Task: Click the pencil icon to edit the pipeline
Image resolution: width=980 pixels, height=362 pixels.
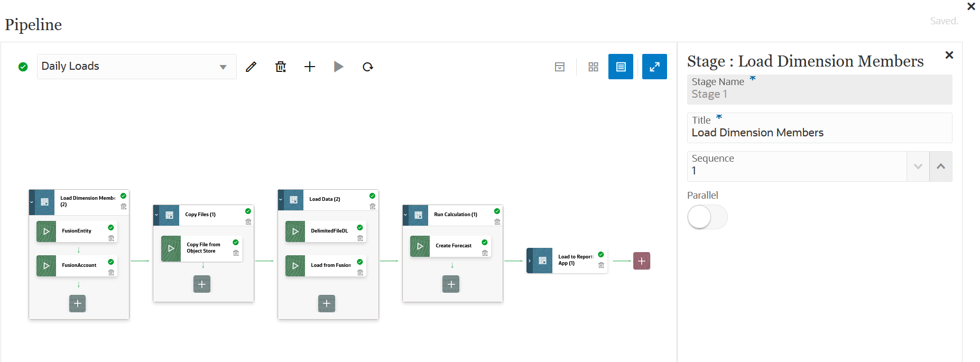Action: point(251,66)
